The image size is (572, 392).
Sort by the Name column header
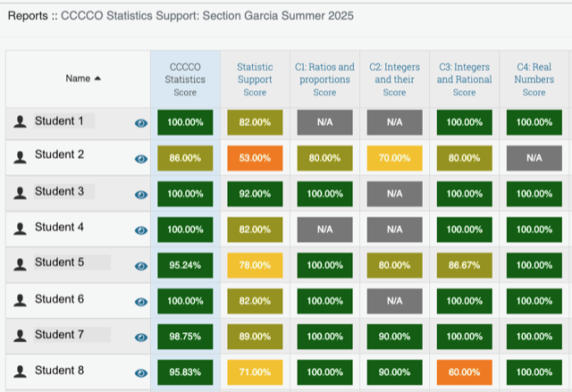click(83, 79)
